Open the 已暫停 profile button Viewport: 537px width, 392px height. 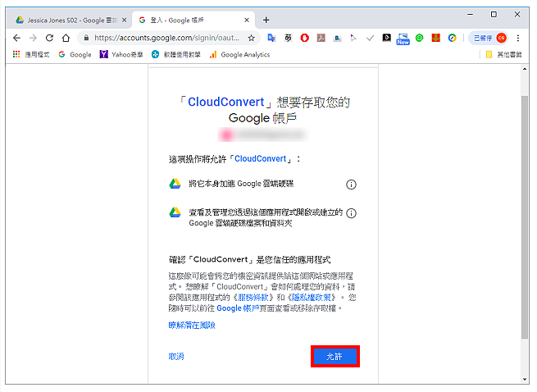coord(489,38)
